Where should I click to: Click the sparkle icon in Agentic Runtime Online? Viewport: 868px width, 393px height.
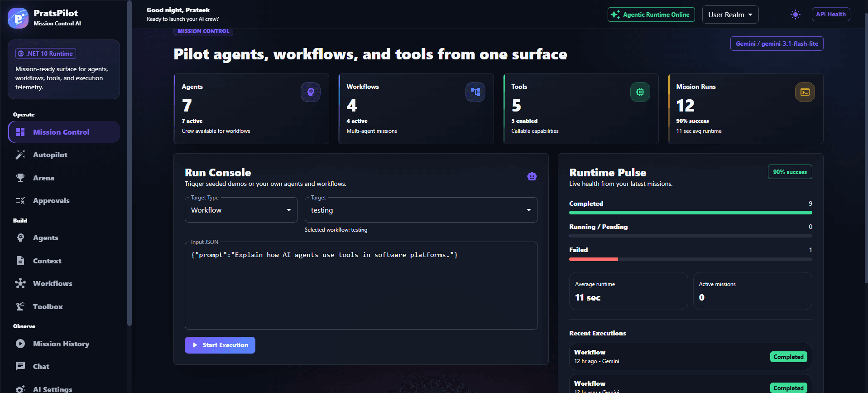coord(615,15)
